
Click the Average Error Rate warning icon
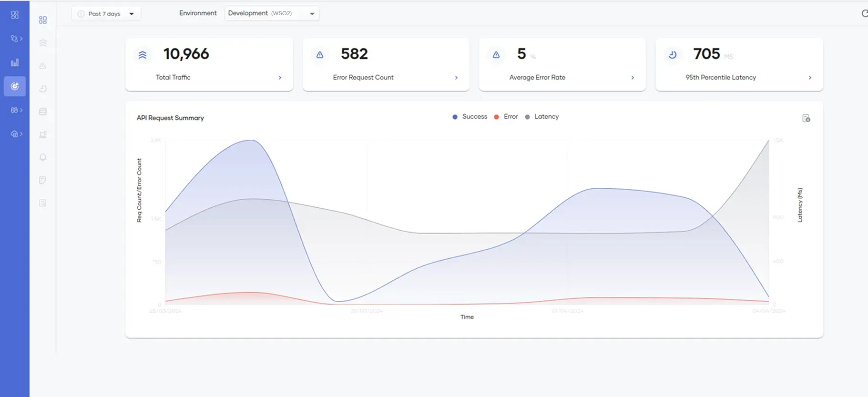(x=496, y=55)
